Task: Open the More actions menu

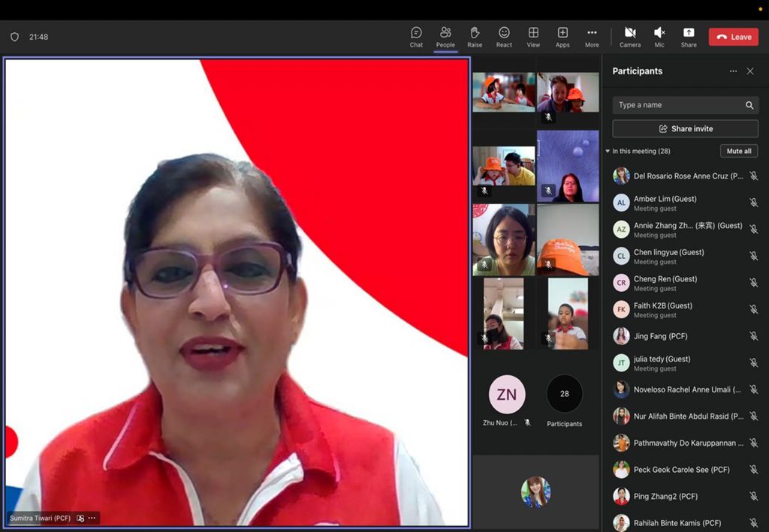Action: click(x=592, y=38)
